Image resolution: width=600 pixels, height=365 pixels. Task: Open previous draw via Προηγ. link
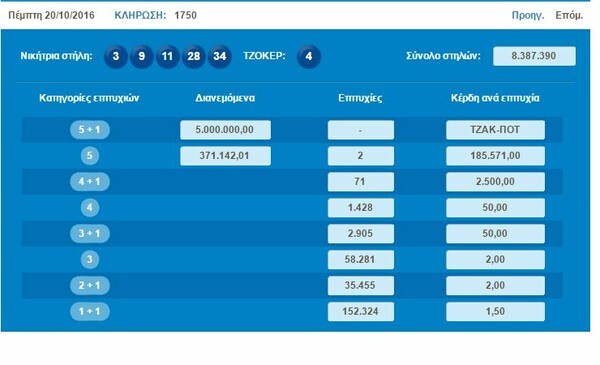pos(528,15)
